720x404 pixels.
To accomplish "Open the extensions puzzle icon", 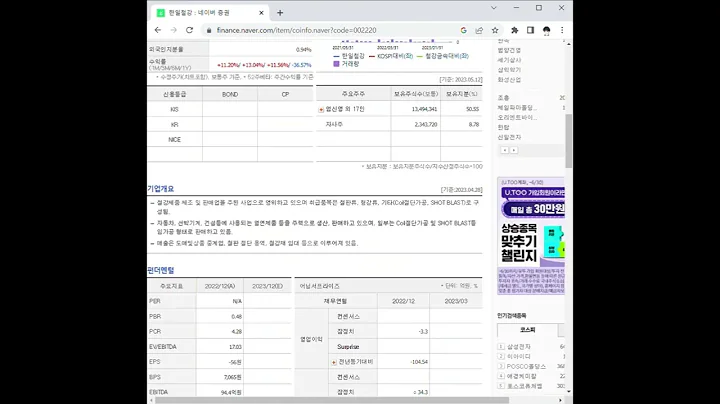I will click(514, 30).
